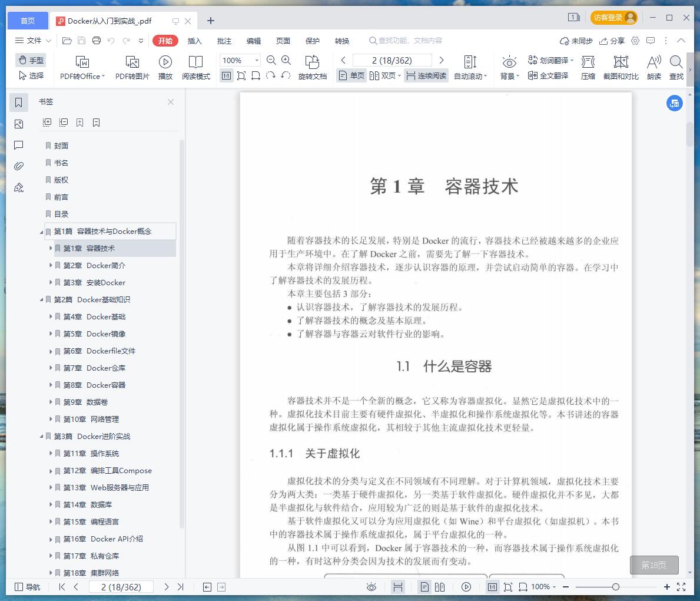Image resolution: width=700 pixels, height=601 pixels.
Task: Click the add bookmark icon in the bookmark panel
Action: click(80, 123)
